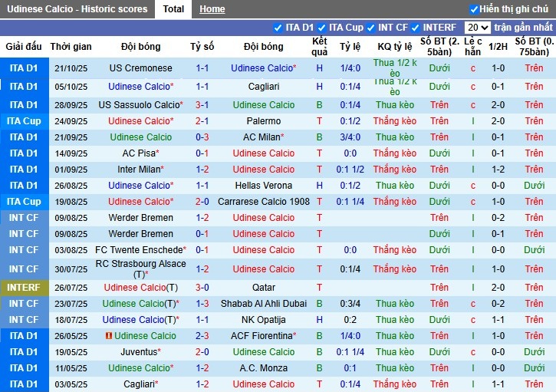
Task: Click the ACF Fiorentina team name
Action: pos(261,336)
